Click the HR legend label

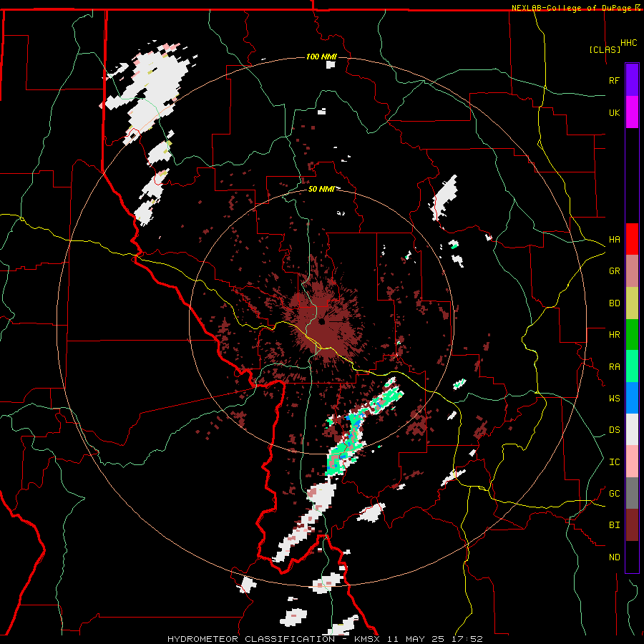pos(614,335)
